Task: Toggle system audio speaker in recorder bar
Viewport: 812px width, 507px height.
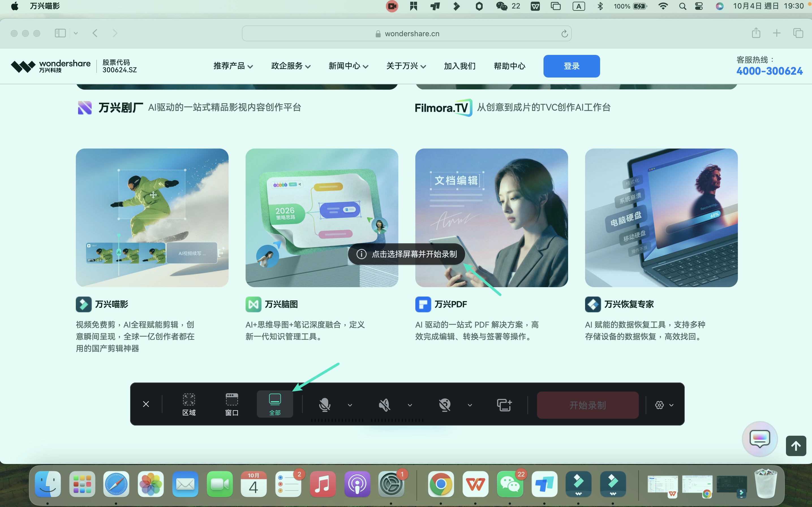Action: 384,405
